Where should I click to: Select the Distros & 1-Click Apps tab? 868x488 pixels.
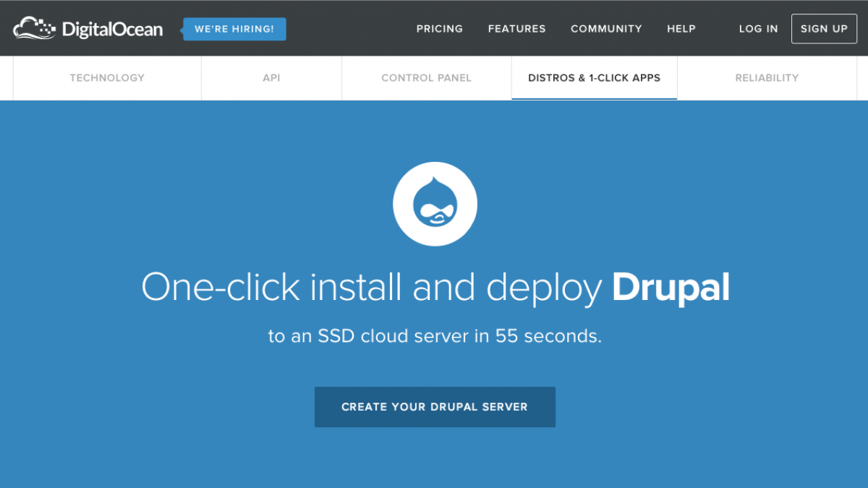pos(595,78)
